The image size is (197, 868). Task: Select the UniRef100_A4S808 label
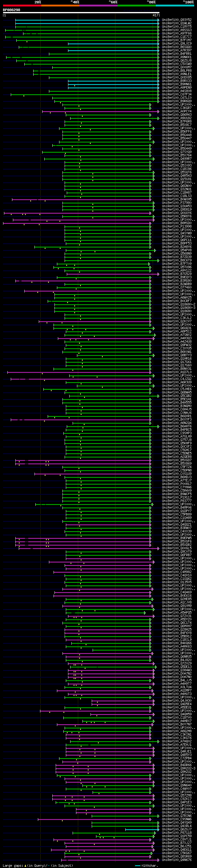pos(177,91)
